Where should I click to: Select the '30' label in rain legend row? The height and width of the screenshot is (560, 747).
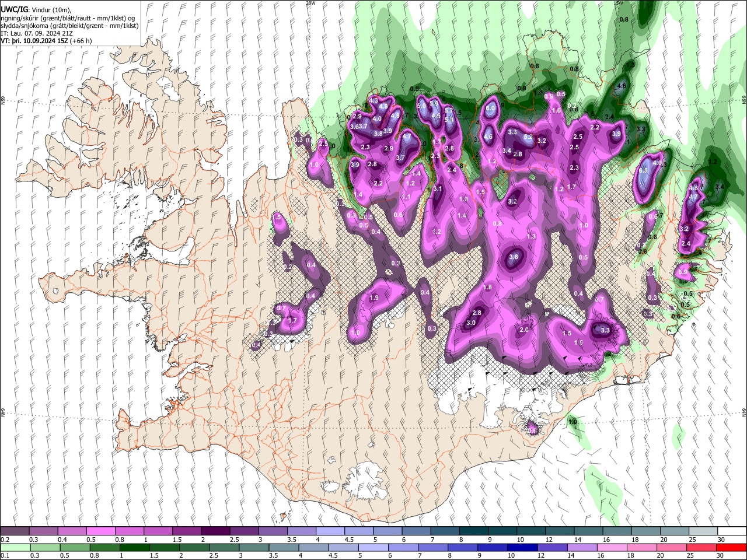point(721,556)
